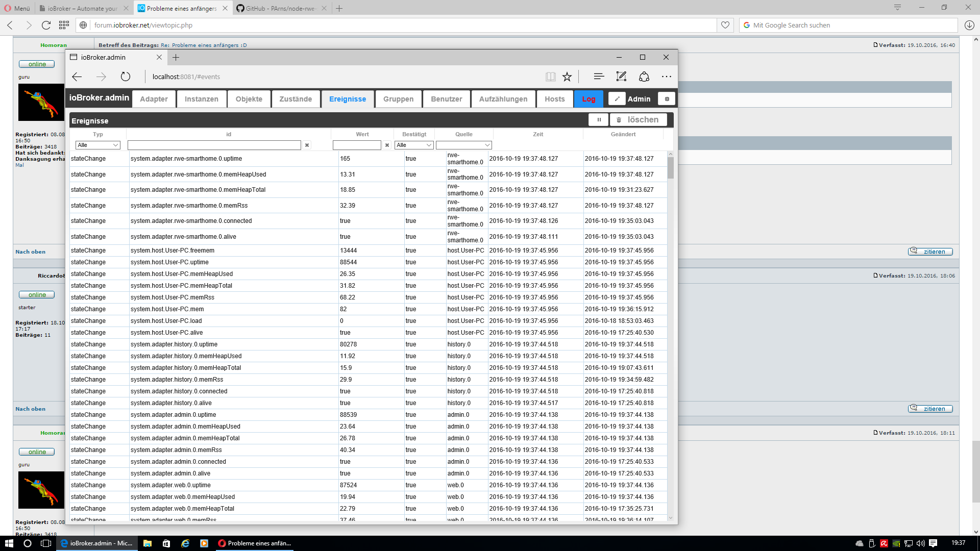Open the Log tab
The height and width of the screenshot is (551, 980).
click(589, 99)
